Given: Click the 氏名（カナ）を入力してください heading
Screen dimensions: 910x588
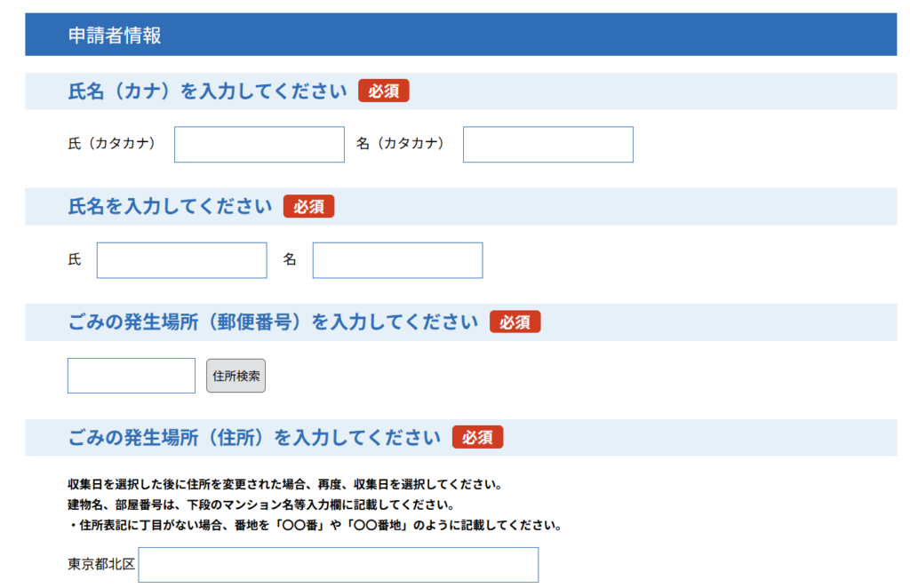Looking at the screenshot, I should pyautogui.click(x=207, y=91).
